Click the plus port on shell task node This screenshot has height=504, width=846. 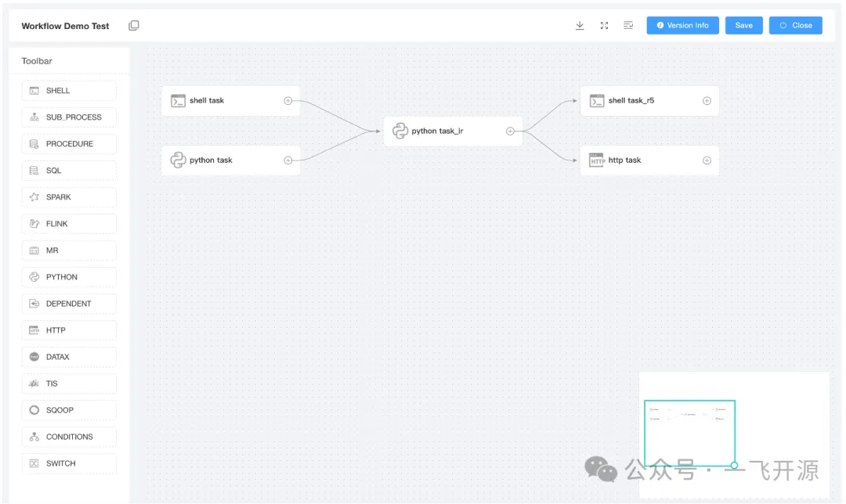pos(287,101)
